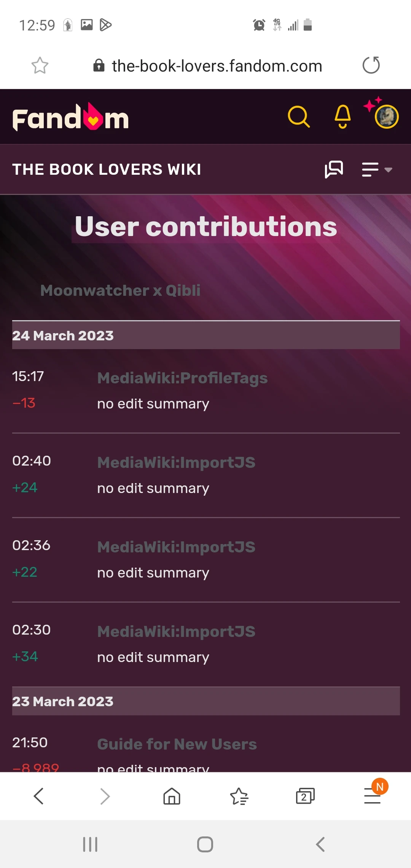The height and width of the screenshot is (868, 411).
Task: Open the wiki Discussions icon
Action: [334, 169]
